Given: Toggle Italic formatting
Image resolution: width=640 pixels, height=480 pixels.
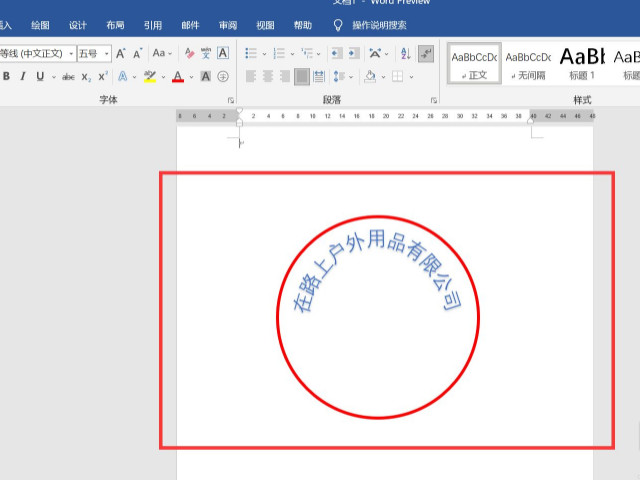Looking at the screenshot, I should pyautogui.click(x=23, y=76).
